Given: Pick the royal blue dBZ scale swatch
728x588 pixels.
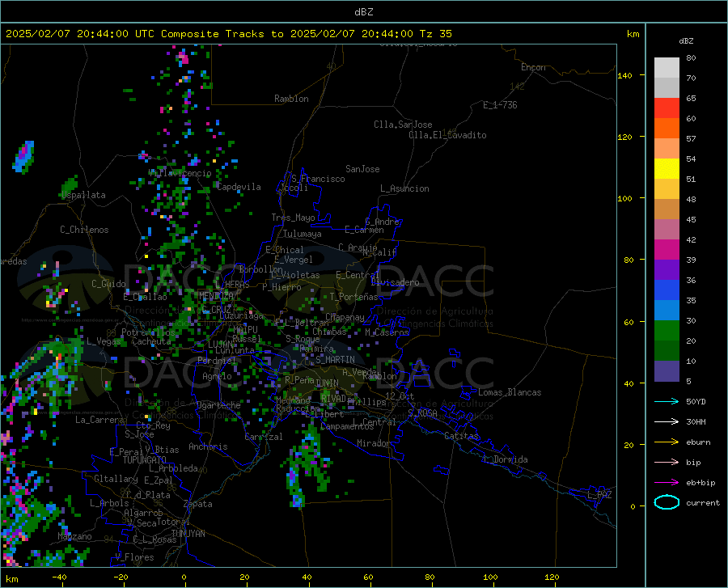Looking at the screenshot, I should [667, 290].
